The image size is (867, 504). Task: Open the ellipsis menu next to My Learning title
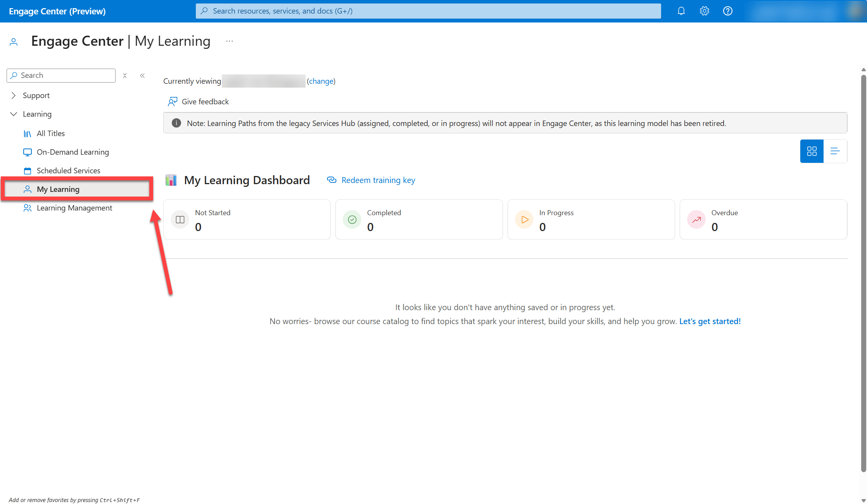coord(229,40)
